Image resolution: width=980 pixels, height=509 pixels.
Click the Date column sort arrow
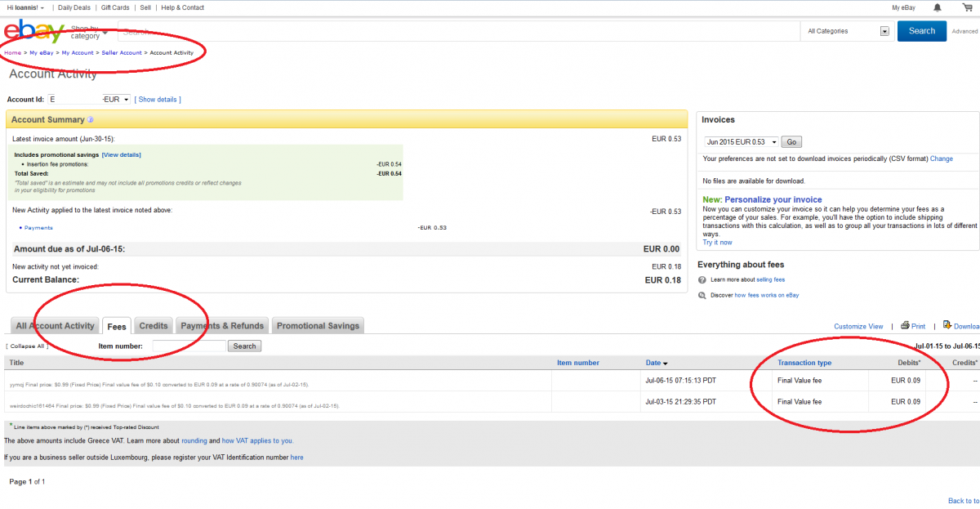(x=666, y=364)
